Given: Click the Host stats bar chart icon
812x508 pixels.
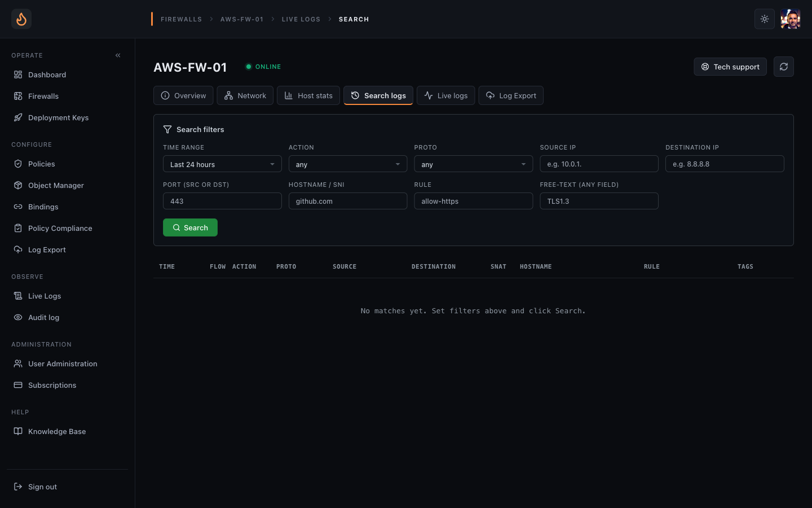Looking at the screenshot, I should tap(289, 95).
